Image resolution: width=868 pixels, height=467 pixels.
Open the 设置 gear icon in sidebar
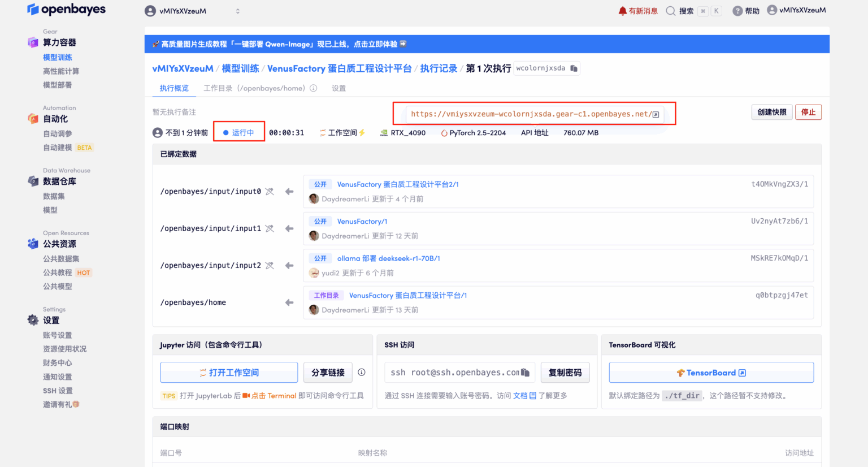32,319
